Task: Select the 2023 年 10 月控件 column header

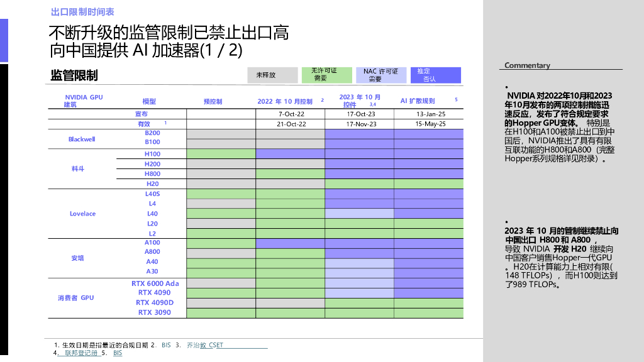Action: pyautogui.click(x=361, y=101)
